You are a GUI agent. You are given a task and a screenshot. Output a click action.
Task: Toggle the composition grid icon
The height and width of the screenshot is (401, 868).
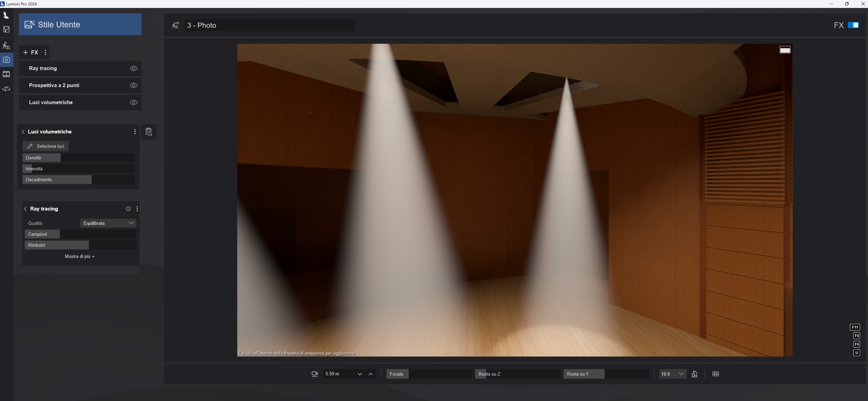tap(716, 374)
